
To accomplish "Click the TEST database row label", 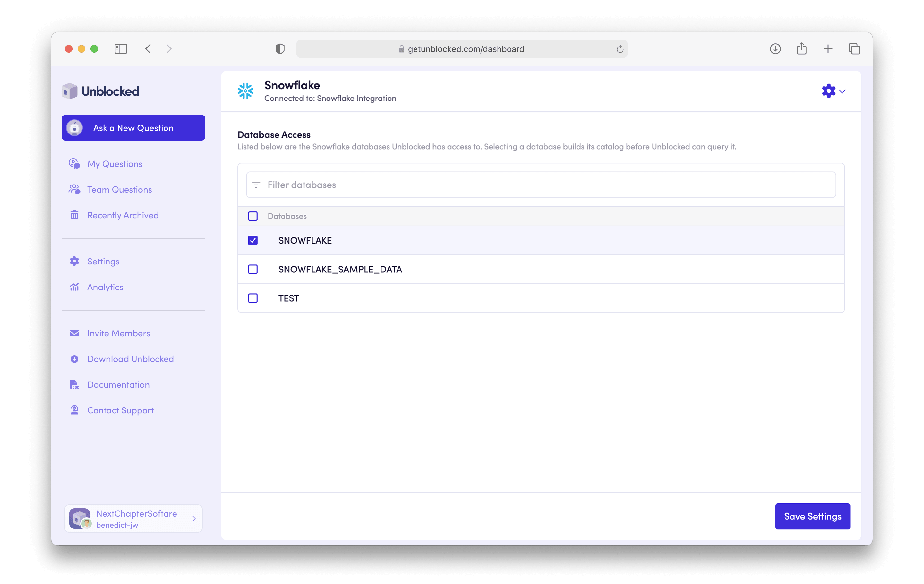I will [288, 298].
